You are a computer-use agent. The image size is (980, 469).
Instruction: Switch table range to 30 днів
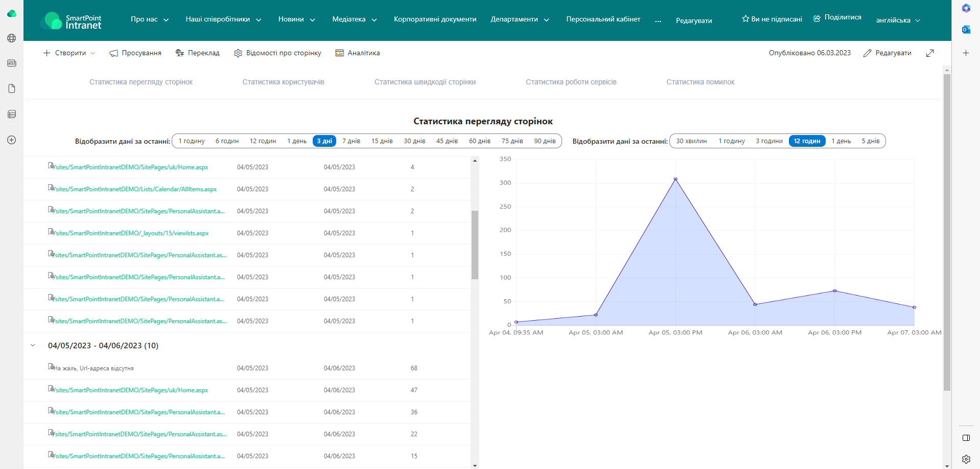[414, 141]
